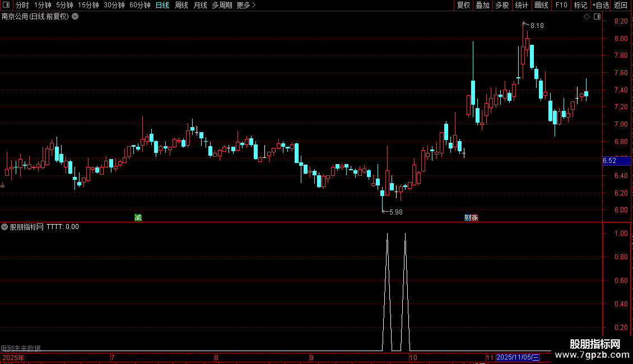Image resolution: width=633 pixels, height=364 pixels.
Task: Click the 2025年 label on time axis
Action: tap(13, 357)
